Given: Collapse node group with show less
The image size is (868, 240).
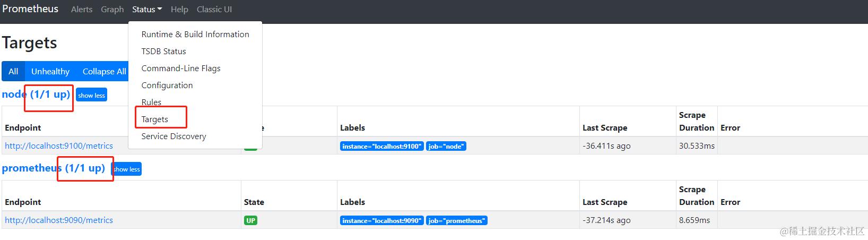Looking at the screenshot, I should (x=92, y=95).
